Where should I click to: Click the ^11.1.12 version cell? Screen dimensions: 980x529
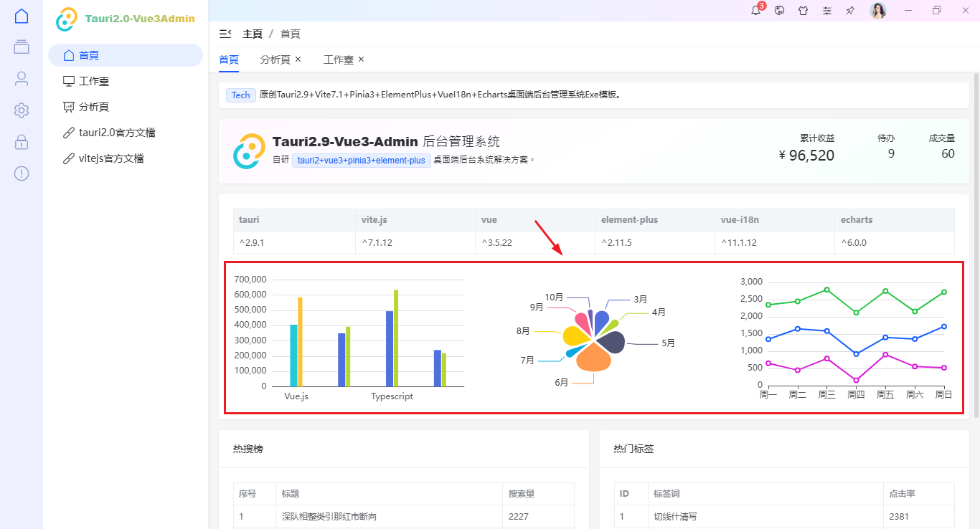[x=775, y=242]
